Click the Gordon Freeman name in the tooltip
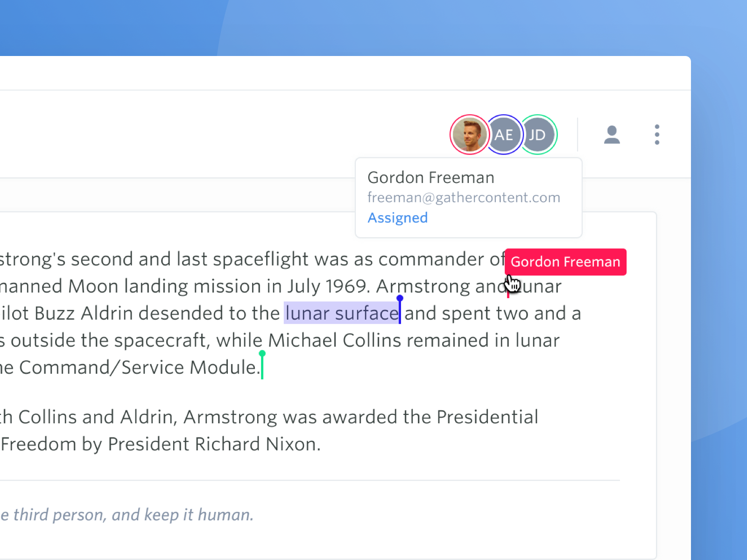This screenshot has height=560, width=747. pos(430,178)
